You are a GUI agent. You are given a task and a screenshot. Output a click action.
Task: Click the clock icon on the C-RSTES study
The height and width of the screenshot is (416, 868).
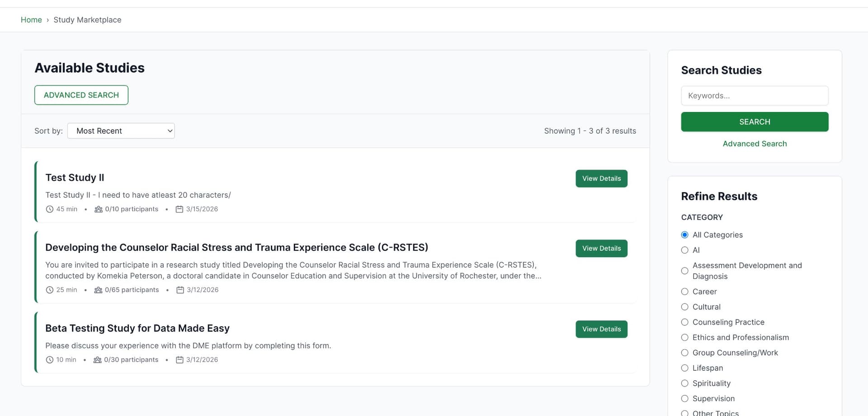(x=50, y=290)
